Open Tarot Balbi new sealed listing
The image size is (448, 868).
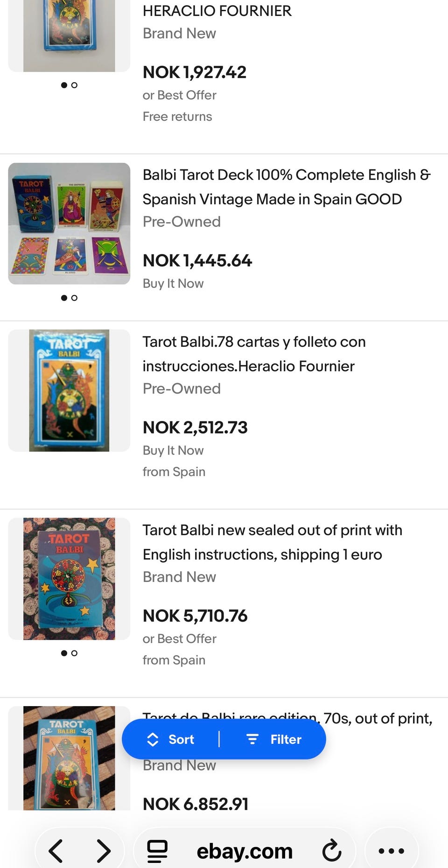click(x=272, y=542)
